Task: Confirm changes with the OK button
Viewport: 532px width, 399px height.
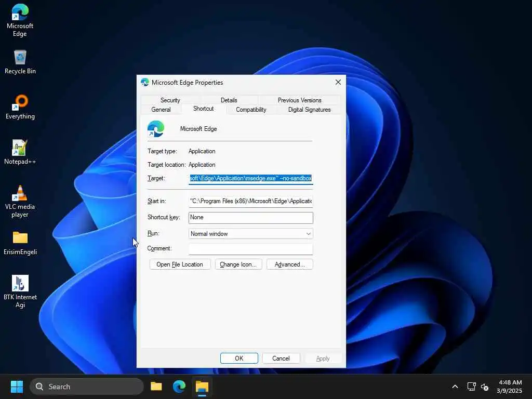Action: 239,358
